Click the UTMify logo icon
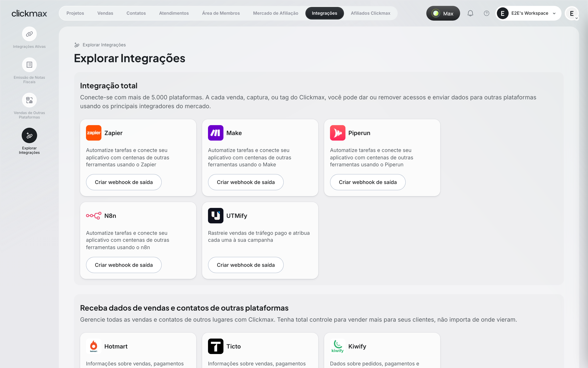588x368 pixels. (x=216, y=216)
